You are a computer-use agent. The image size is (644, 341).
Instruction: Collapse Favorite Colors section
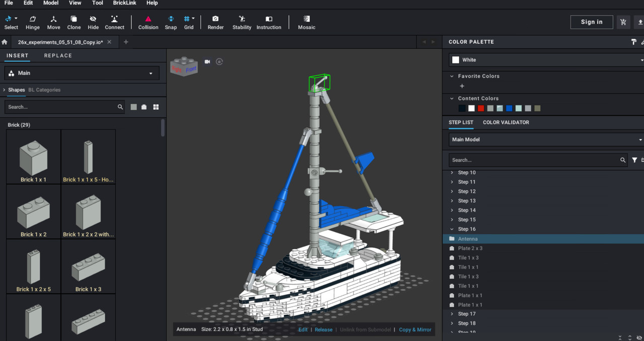[452, 76]
